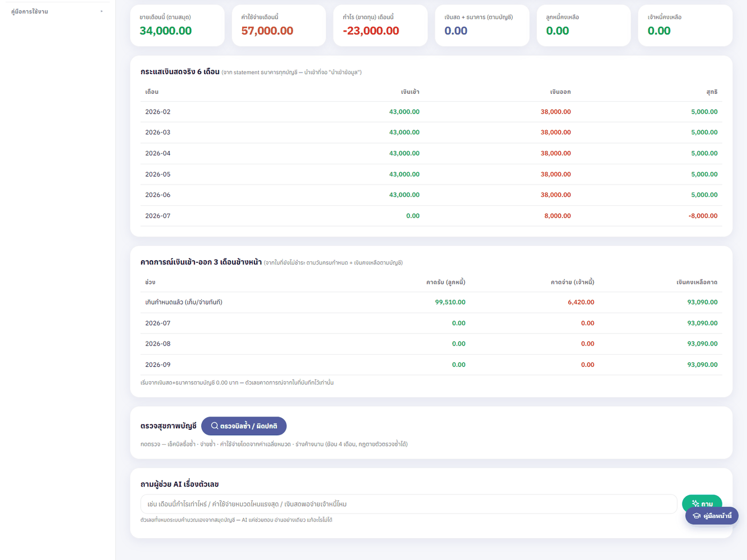This screenshot has height=560, width=747.
Task: Click the ตรวจสุขภาพบัญชี heading
Action: 168,426
